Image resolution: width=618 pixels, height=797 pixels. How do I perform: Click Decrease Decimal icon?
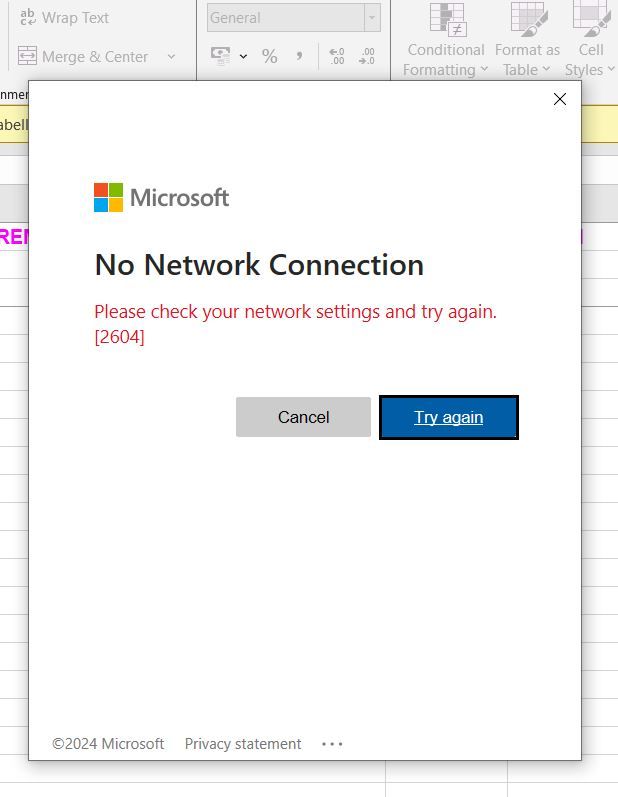point(366,56)
